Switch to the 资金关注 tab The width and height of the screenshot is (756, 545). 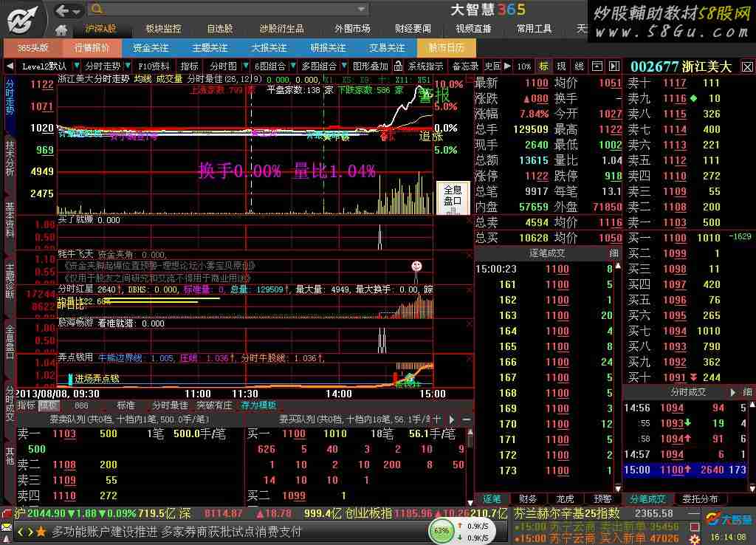click(151, 48)
